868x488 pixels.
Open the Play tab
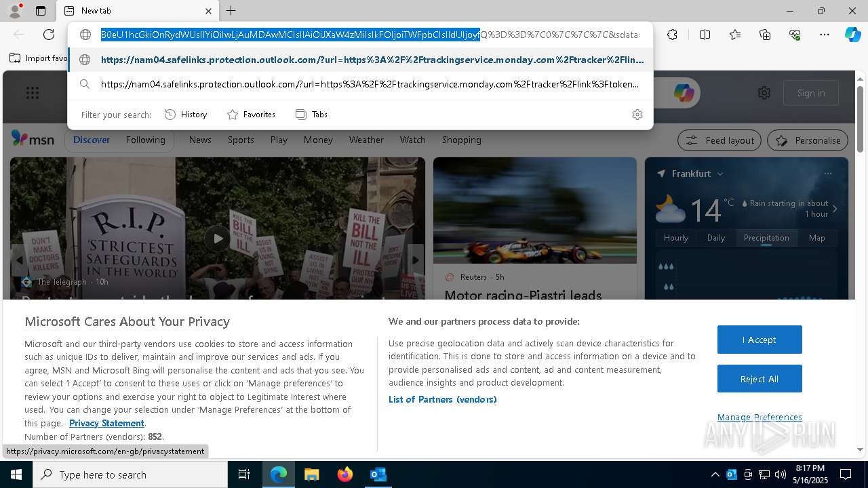click(279, 140)
